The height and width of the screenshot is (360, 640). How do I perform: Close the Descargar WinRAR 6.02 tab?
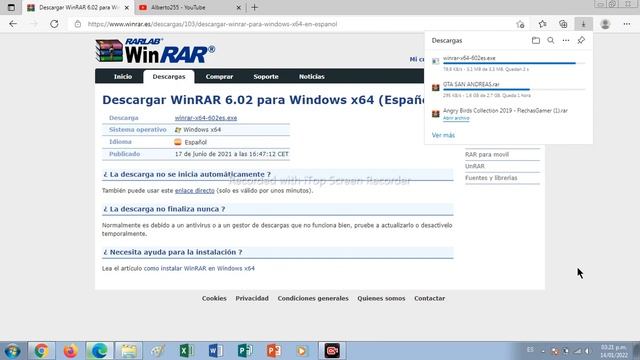point(127,8)
